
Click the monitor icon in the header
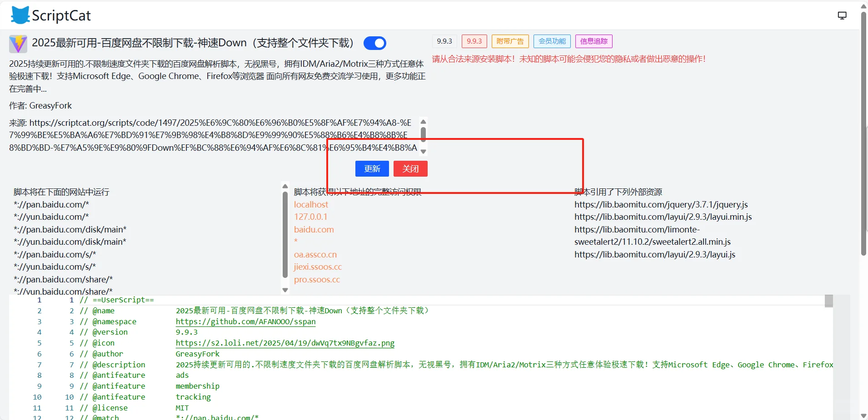(842, 15)
